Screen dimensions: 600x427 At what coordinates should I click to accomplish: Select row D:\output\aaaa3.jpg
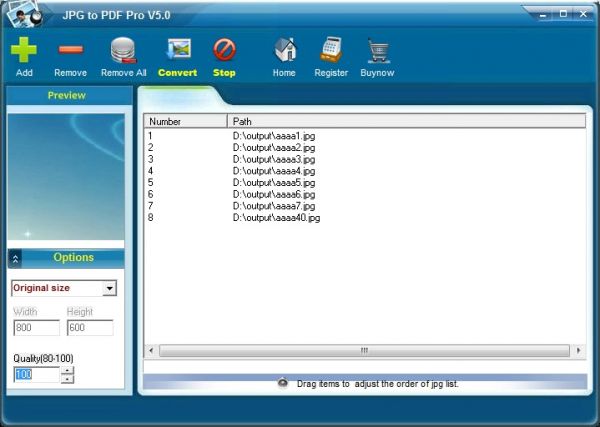(274, 159)
